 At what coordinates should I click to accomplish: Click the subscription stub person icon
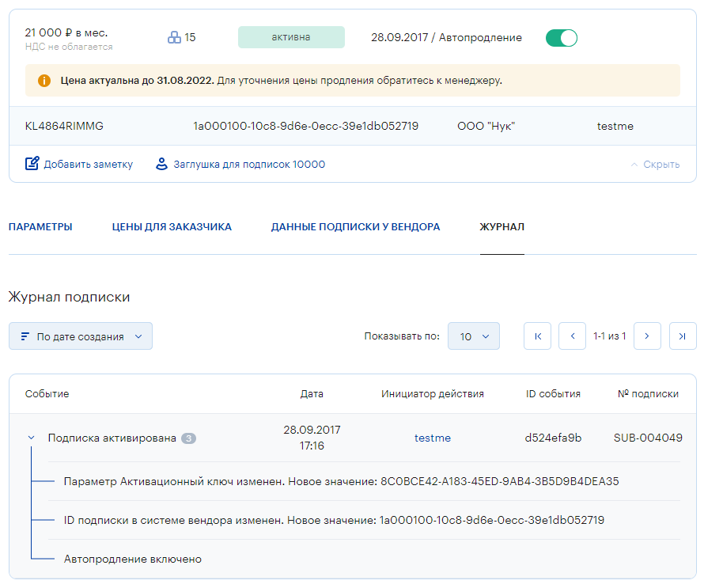coord(161,165)
